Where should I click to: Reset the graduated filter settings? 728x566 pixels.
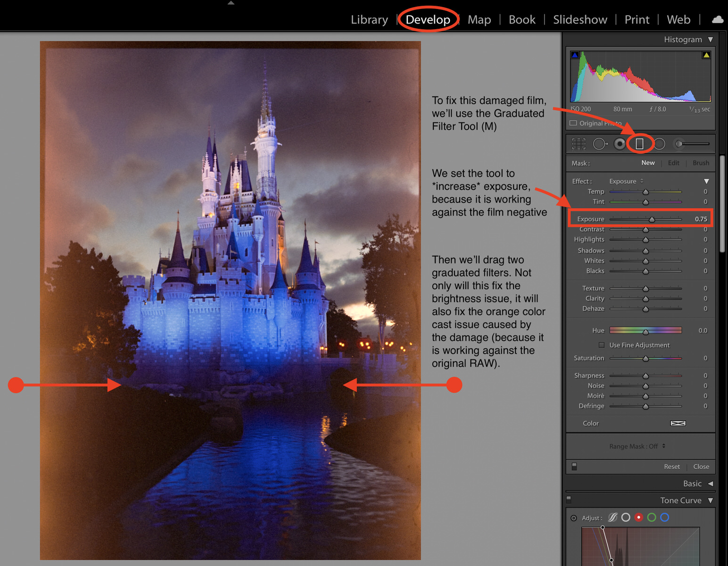672,466
